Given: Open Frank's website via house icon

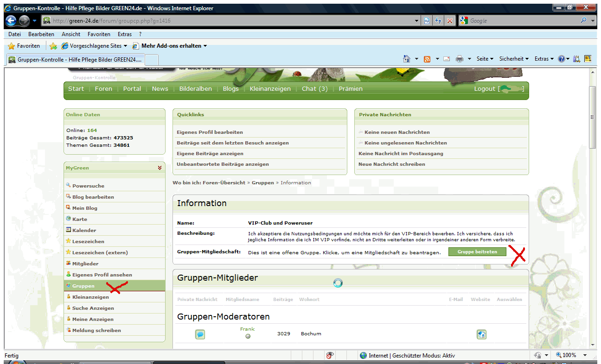Looking at the screenshot, I should tap(481, 334).
